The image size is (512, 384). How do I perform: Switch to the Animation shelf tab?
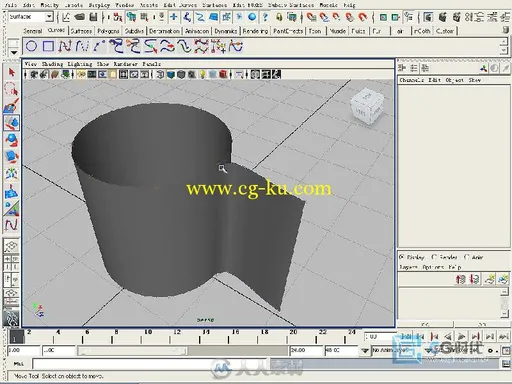[197, 31]
